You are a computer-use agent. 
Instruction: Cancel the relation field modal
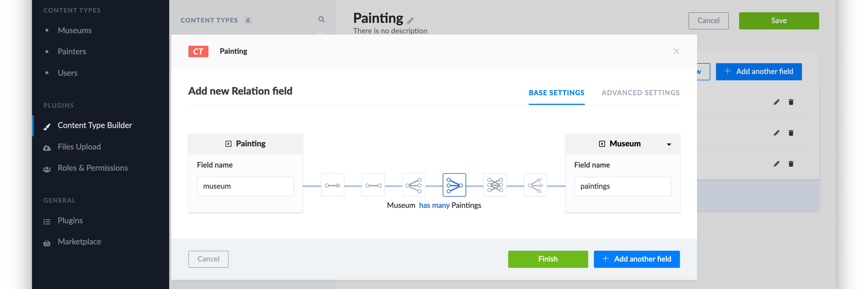[208, 259]
